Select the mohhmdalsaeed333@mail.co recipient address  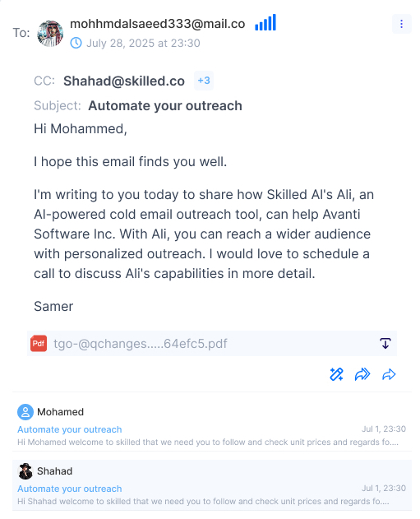[x=158, y=24]
